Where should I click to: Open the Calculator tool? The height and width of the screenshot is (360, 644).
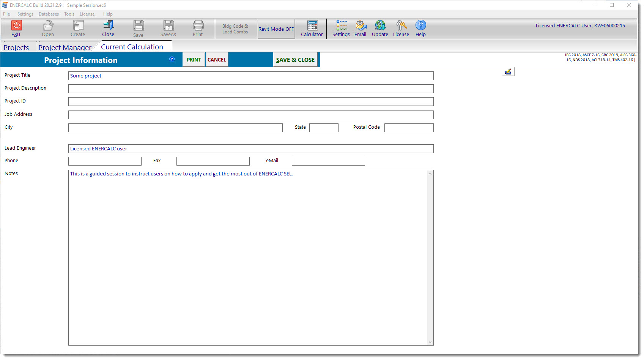(x=312, y=25)
